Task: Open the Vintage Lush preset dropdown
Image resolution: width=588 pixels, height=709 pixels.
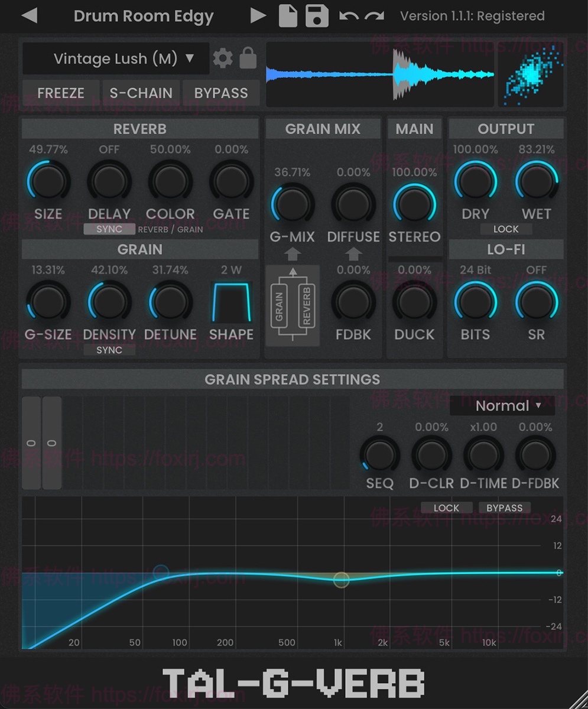Action: click(x=115, y=58)
